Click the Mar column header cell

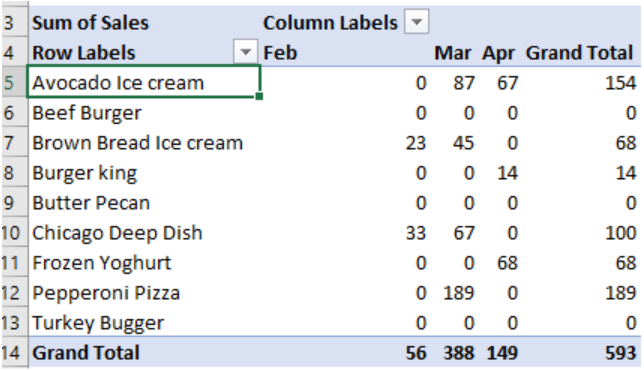coord(453,53)
